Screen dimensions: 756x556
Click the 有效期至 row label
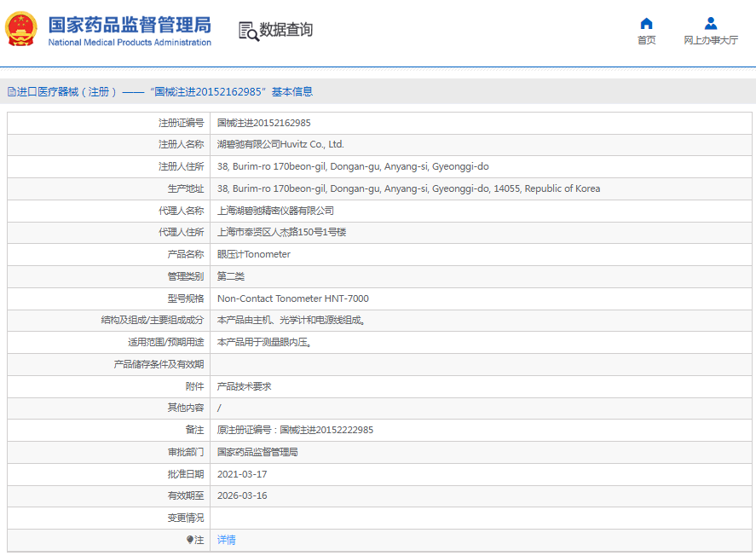click(186, 495)
